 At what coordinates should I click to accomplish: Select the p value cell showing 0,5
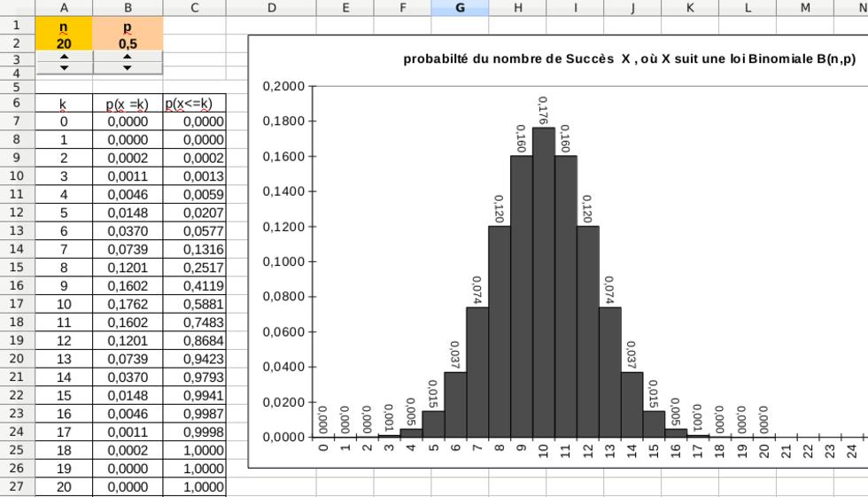[x=128, y=43]
